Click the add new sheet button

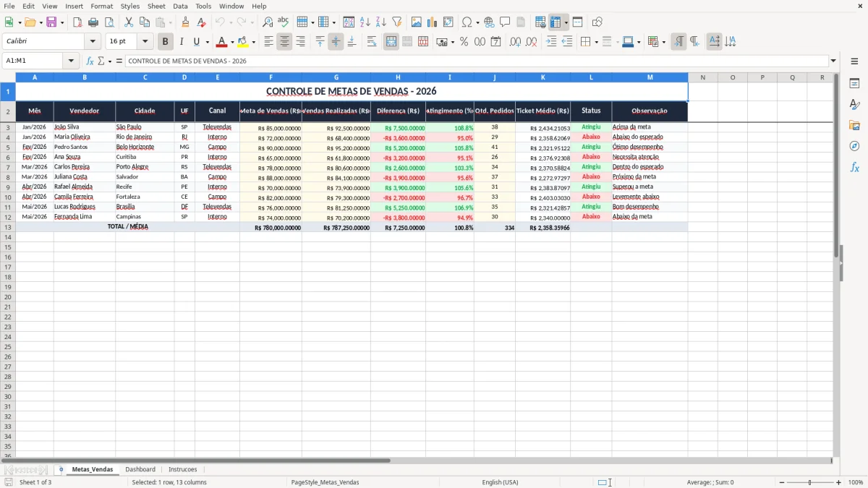tap(61, 469)
